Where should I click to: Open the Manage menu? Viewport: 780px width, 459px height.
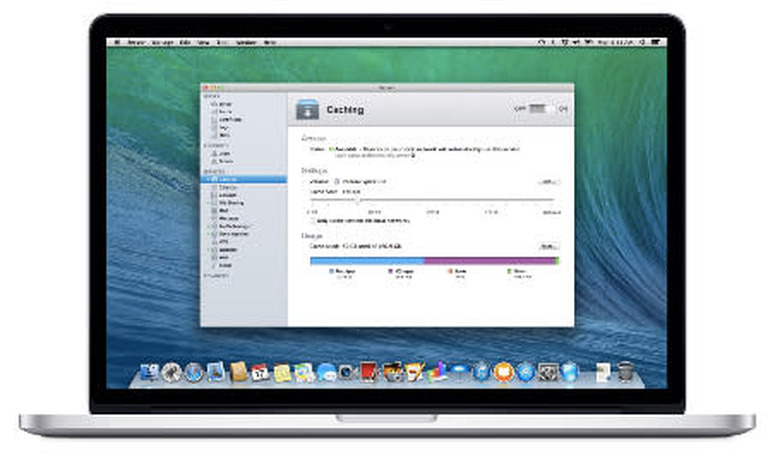(163, 42)
